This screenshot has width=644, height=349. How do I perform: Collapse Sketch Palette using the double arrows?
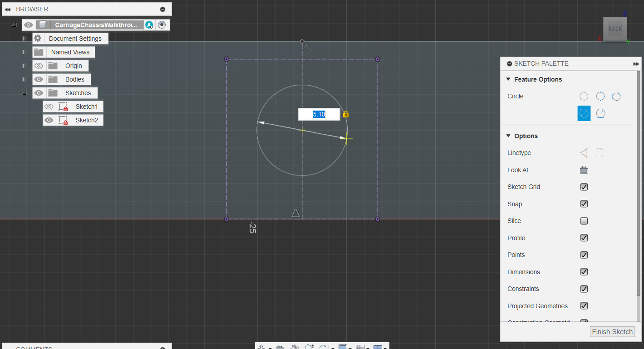[x=636, y=64]
